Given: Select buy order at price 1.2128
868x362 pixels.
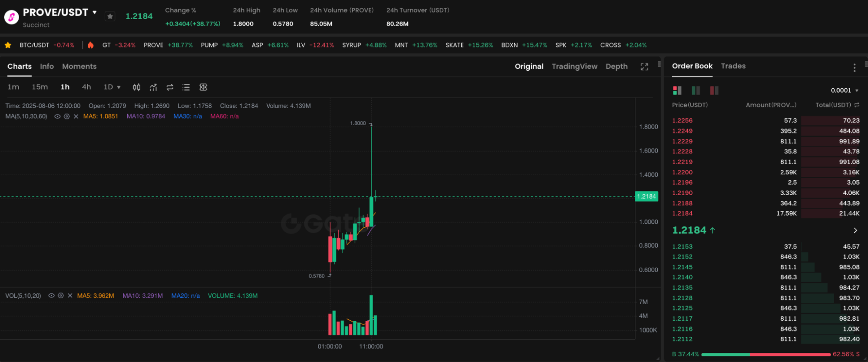Looking at the screenshot, I should (x=766, y=298).
